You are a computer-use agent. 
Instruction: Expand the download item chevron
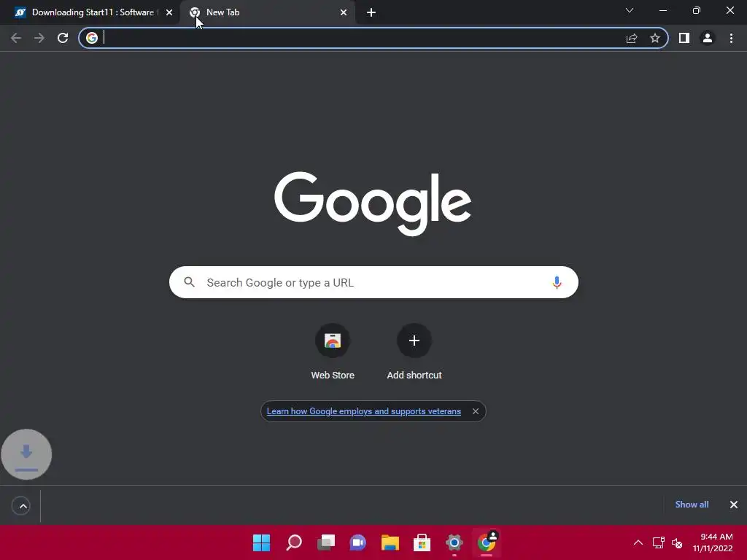click(x=21, y=506)
